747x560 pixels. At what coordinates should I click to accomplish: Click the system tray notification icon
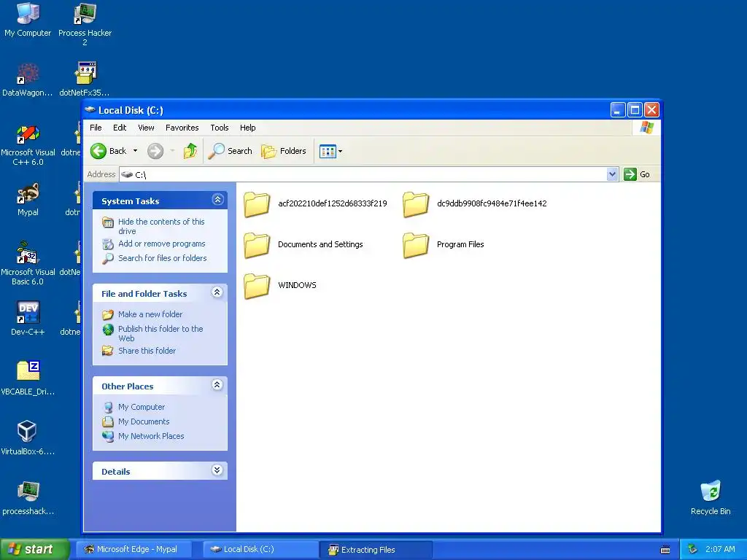point(692,550)
